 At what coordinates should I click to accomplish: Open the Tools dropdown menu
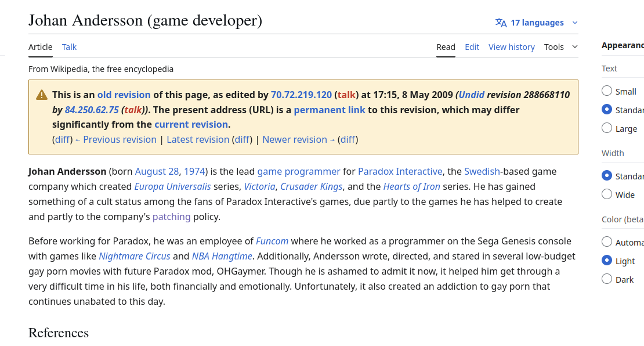pyautogui.click(x=560, y=47)
